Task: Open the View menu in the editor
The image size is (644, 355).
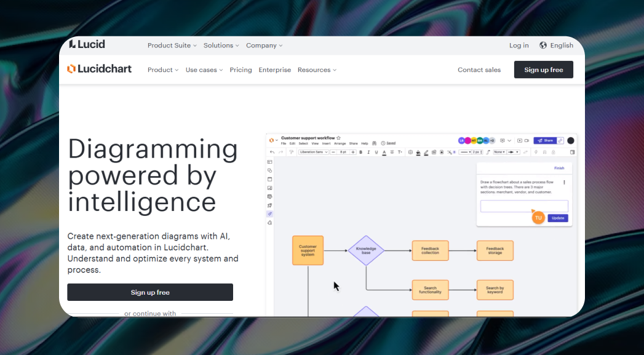Action: 315,143
